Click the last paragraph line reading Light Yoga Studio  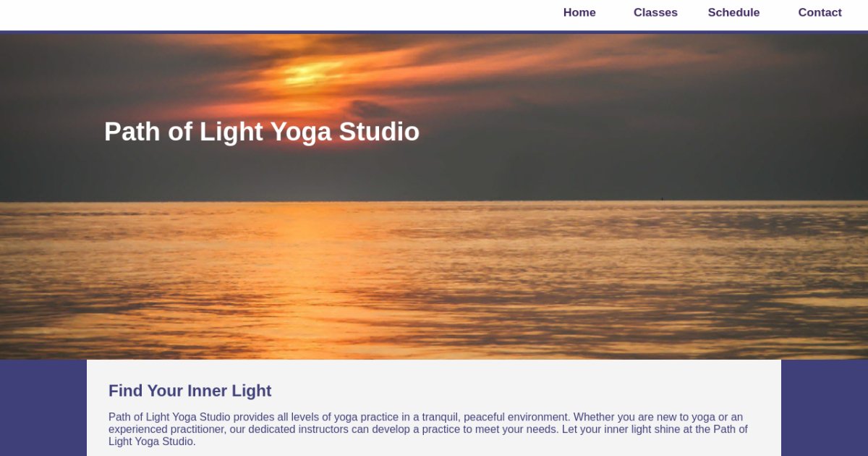(x=152, y=442)
